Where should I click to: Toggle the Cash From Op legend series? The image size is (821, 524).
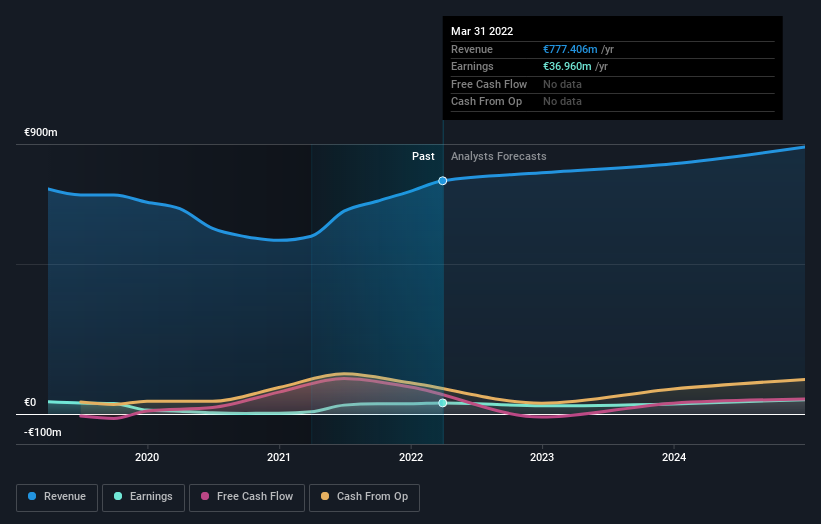click(364, 497)
